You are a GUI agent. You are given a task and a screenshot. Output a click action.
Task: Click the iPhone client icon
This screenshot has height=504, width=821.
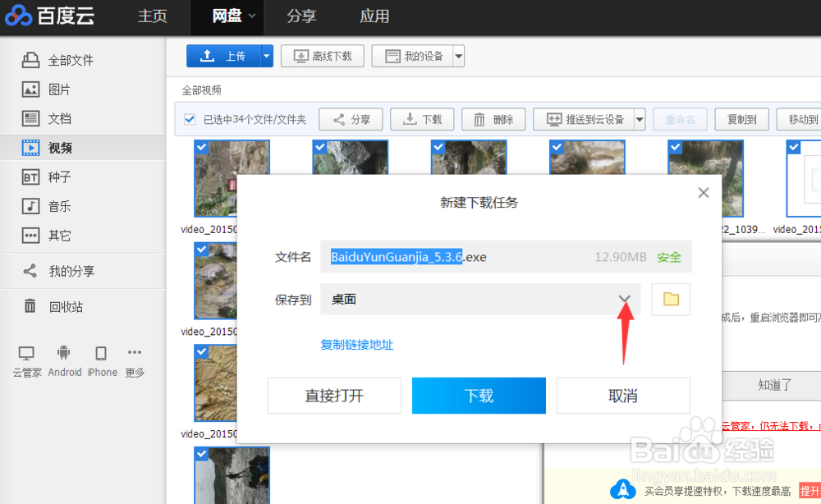click(101, 354)
